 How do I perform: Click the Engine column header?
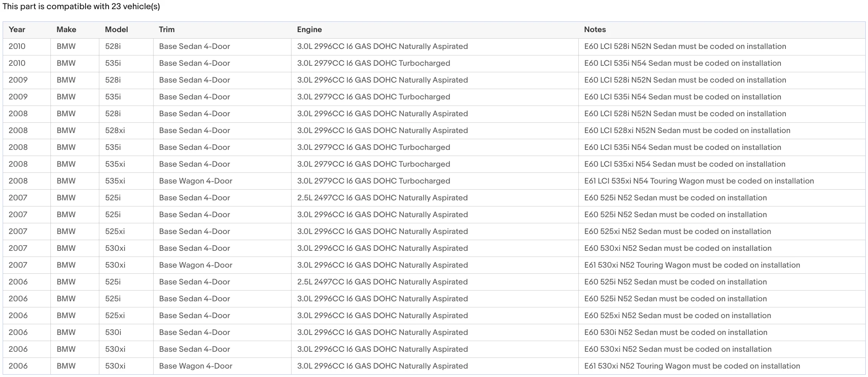coord(309,29)
